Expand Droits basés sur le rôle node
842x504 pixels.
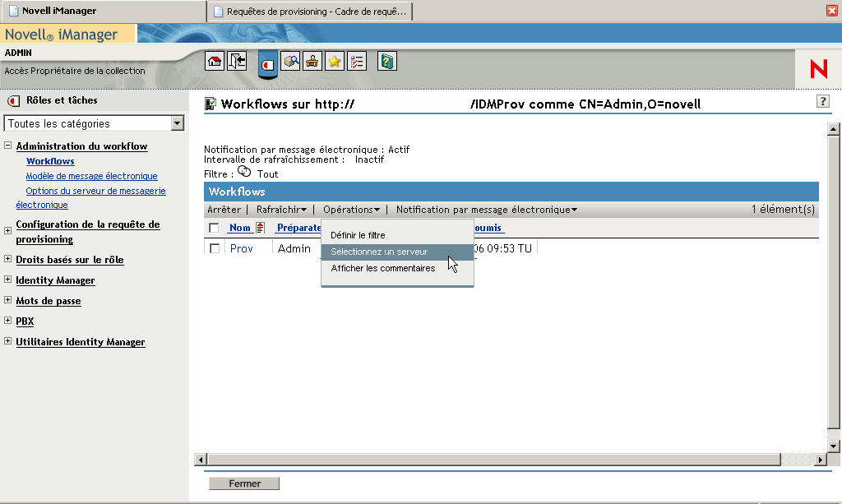tap(7, 259)
